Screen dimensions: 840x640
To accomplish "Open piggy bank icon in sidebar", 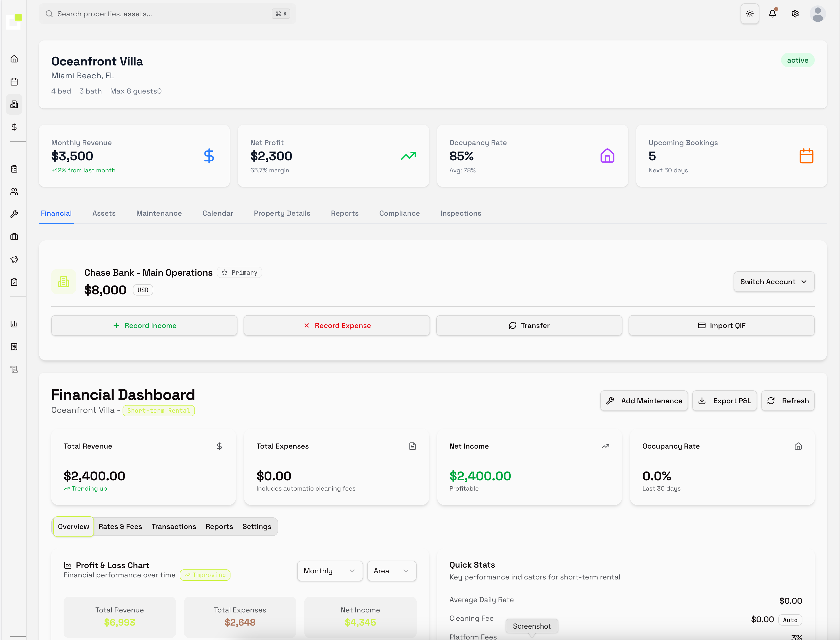I will click(14, 259).
